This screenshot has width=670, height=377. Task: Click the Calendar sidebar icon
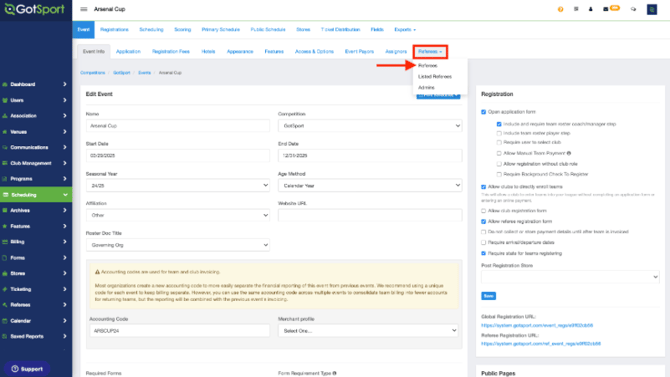5,321
